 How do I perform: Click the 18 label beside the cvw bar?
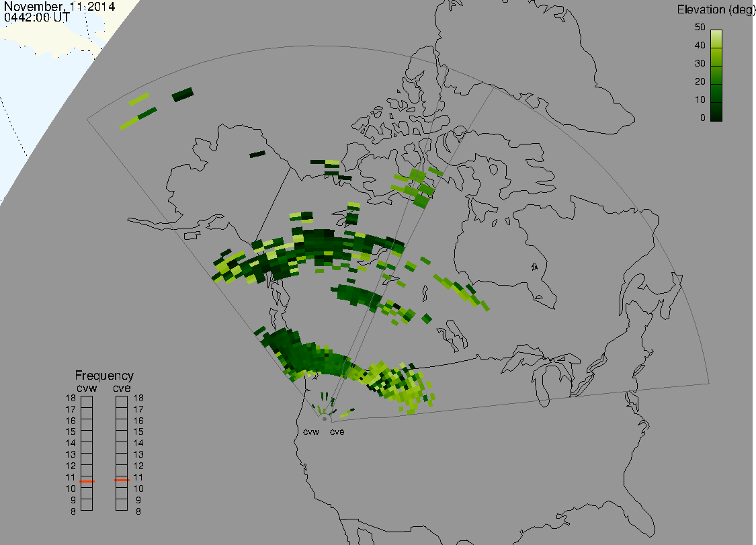click(71, 399)
